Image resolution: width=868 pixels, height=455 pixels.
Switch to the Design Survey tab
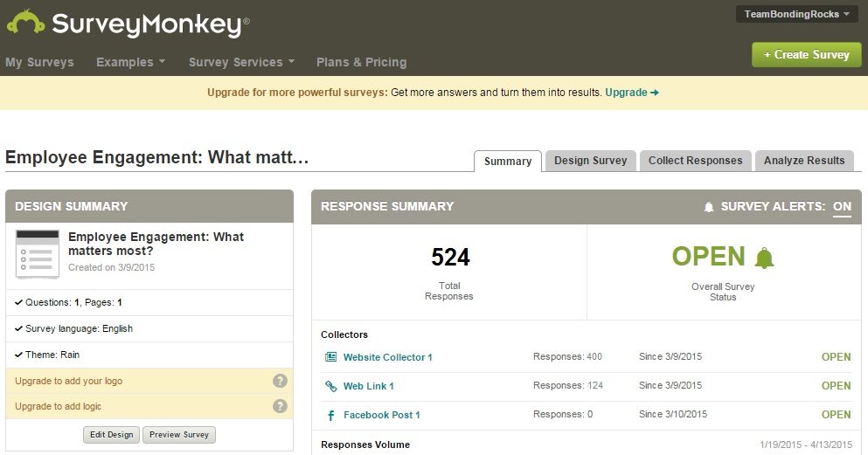click(591, 161)
